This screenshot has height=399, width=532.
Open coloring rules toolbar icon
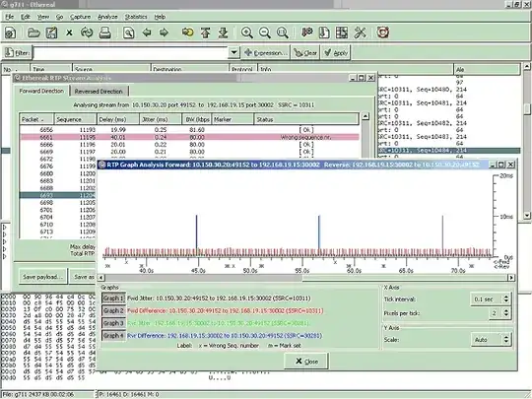(x=342, y=33)
